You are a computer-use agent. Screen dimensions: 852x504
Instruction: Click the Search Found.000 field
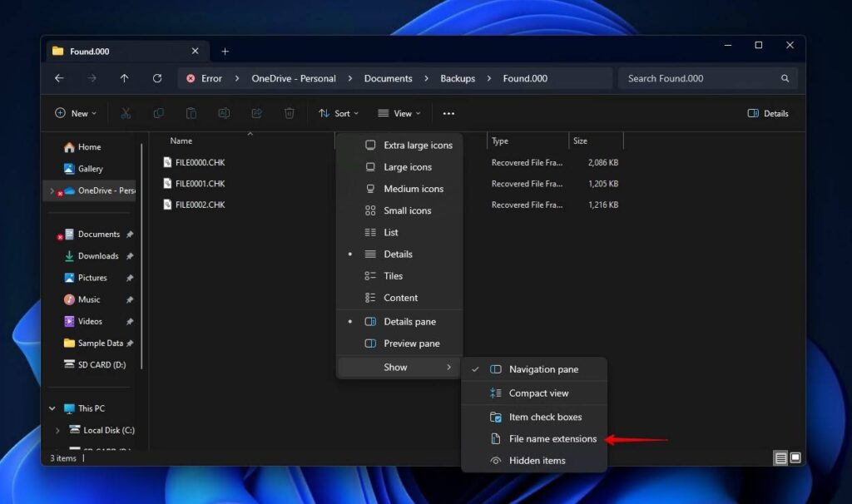click(x=699, y=78)
